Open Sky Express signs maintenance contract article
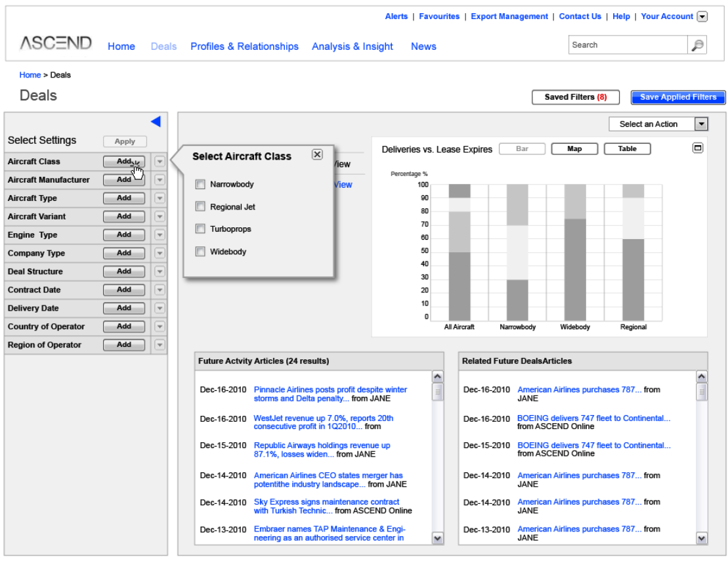 coord(326,507)
